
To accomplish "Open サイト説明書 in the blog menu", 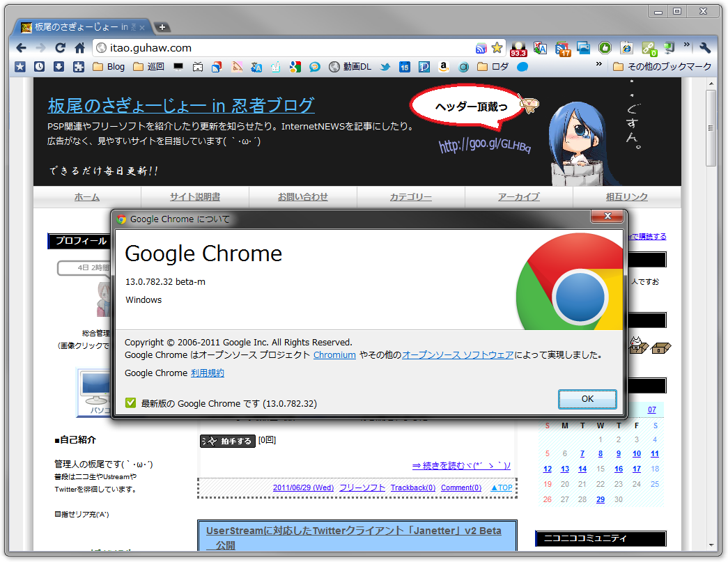I will [x=195, y=197].
